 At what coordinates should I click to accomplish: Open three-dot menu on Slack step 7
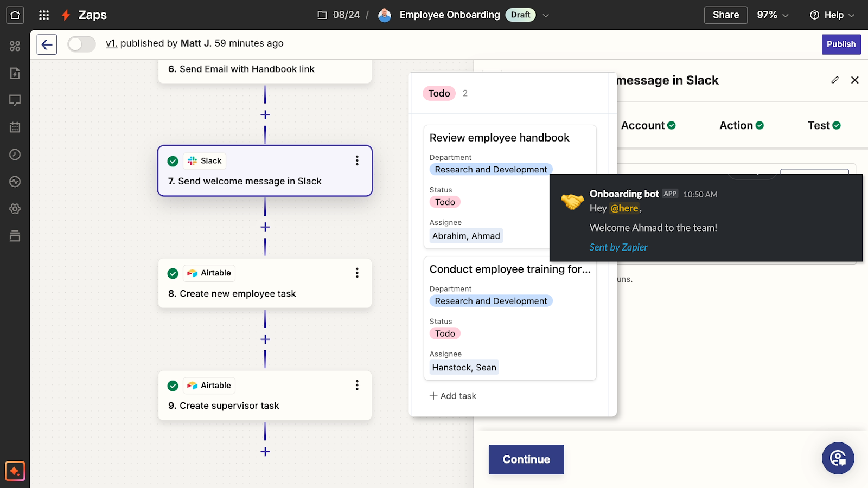(x=357, y=160)
